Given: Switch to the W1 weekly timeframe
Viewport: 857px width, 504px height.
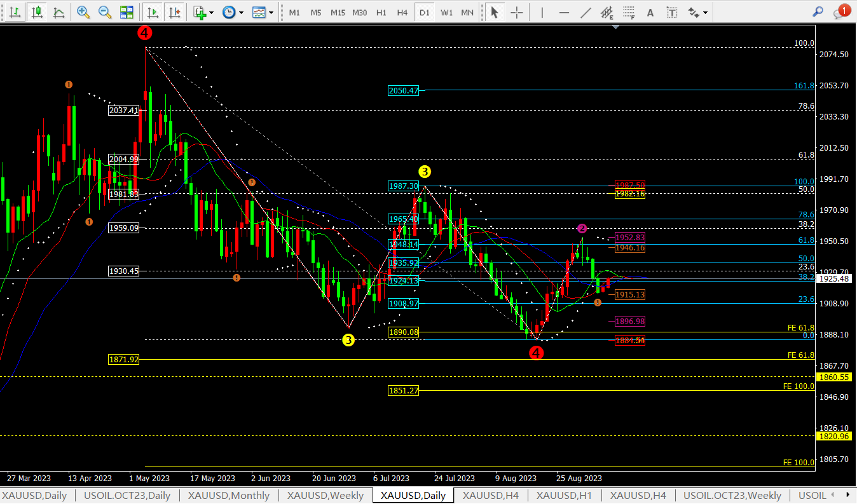Looking at the screenshot, I should click(446, 12).
